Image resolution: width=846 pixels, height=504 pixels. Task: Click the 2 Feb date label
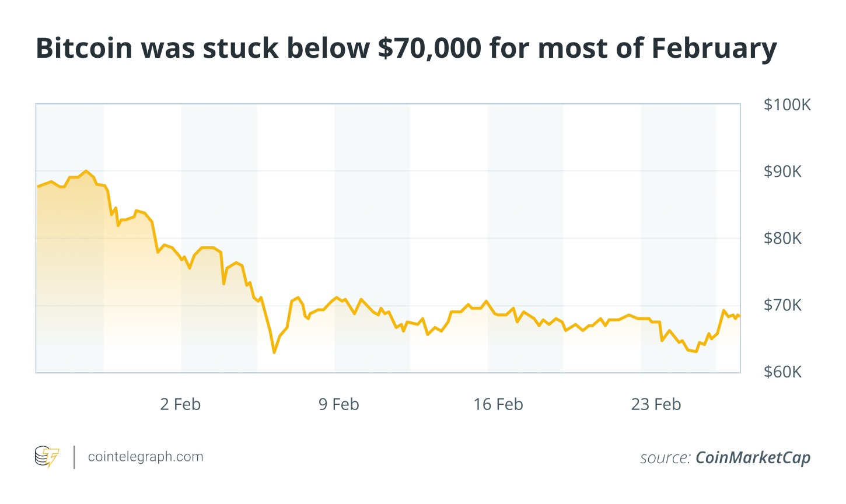point(180,404)
